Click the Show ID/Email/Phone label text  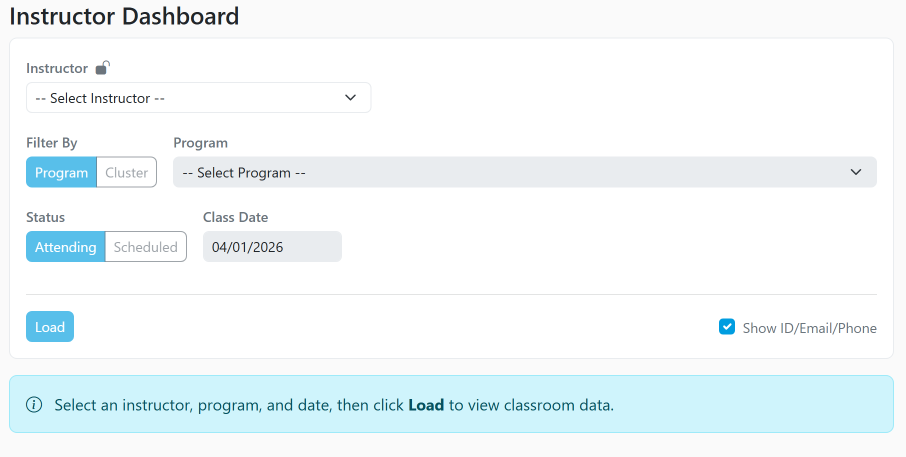click(x=809, y=328)
